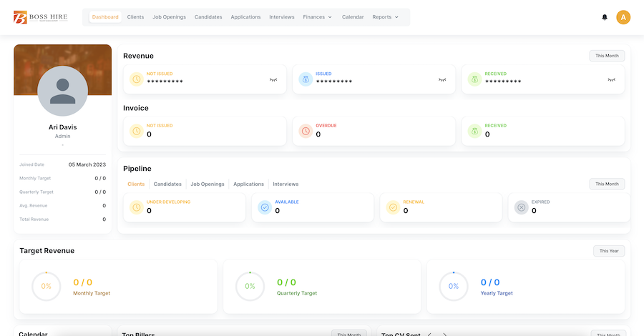Click the Received invoice money bag icon

(x=474, y=131)
